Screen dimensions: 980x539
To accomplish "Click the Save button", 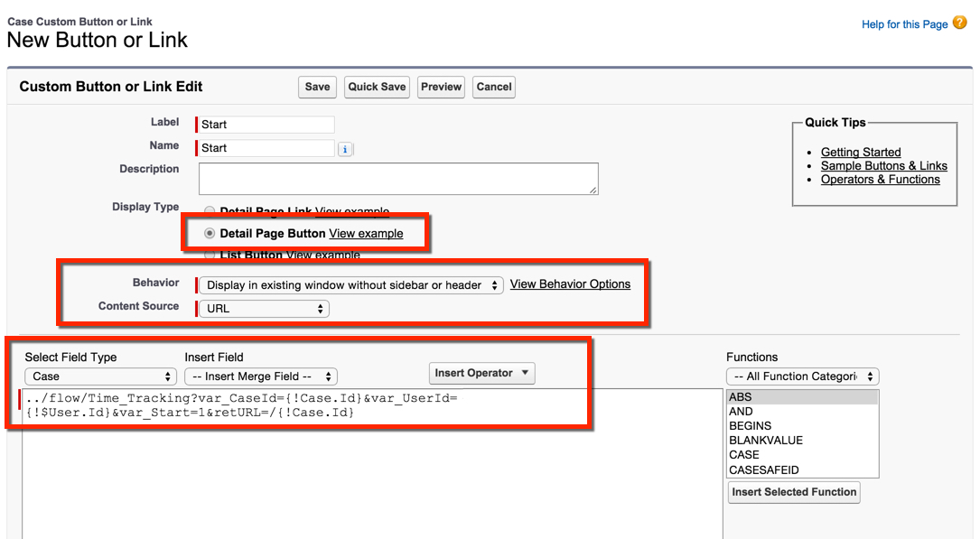I will click(x=317, y=87).
